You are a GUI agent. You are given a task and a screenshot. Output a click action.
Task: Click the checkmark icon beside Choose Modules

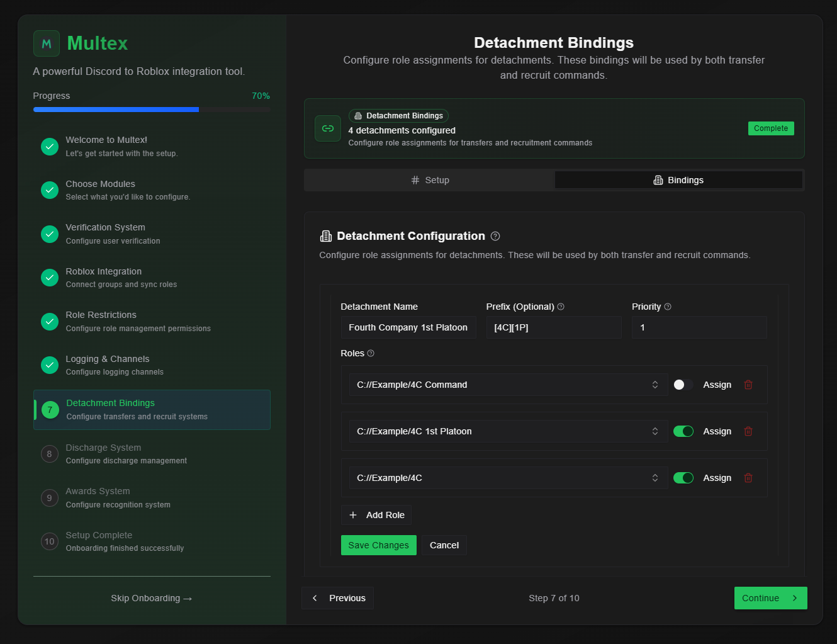tap(50, 190)
